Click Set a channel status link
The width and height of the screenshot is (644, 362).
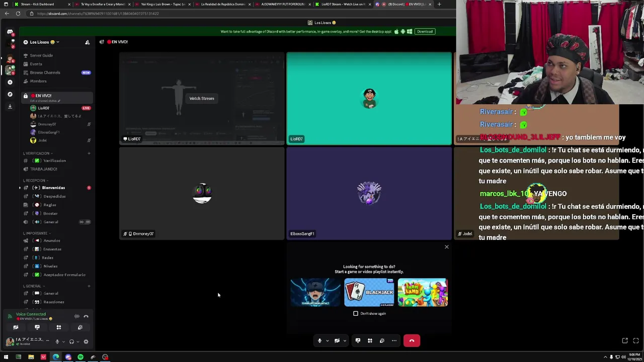(46, 101)
